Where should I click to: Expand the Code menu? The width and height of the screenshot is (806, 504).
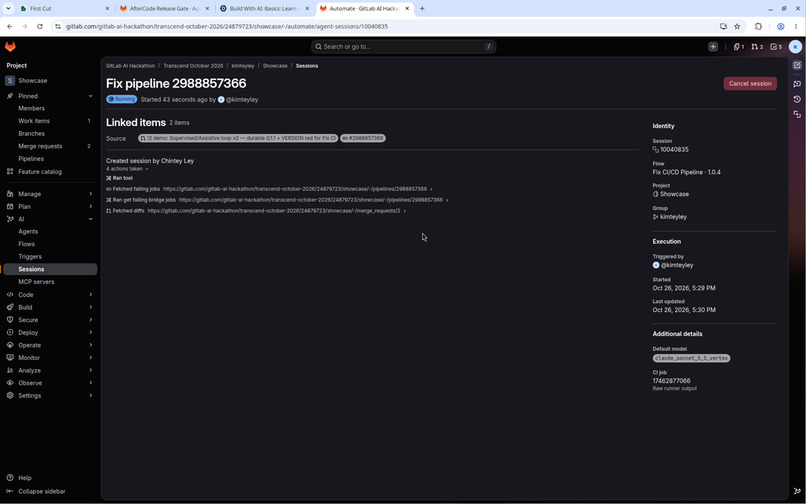pyautogui.click(x=90, y=295)
